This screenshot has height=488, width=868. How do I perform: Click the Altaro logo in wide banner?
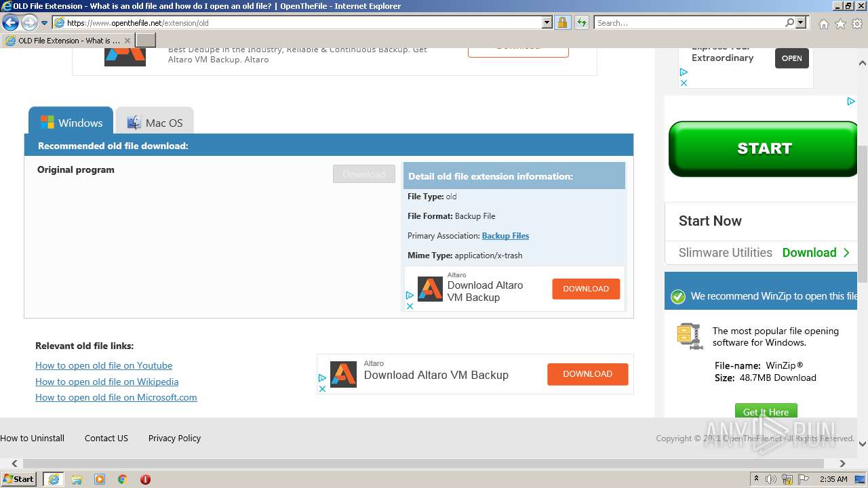(343, 374)
